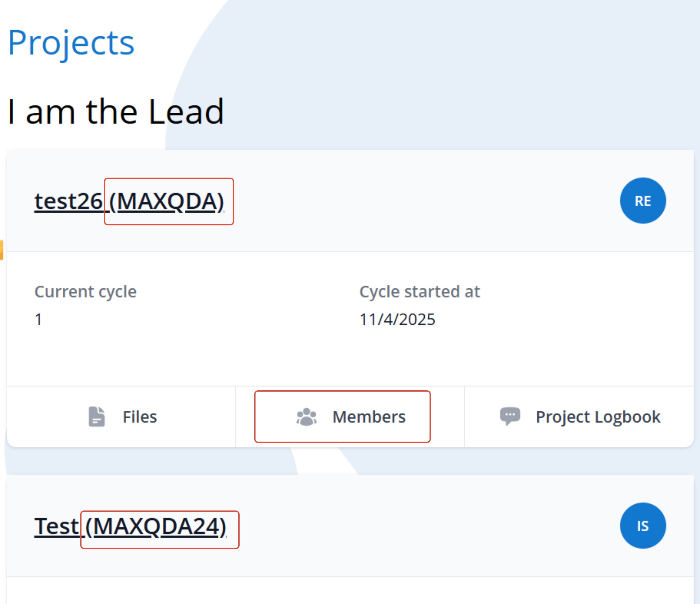The height and width of the screenshot is (604, 700).
Task: Switch to the Members tab label
Action: click(x=369, y=417)
